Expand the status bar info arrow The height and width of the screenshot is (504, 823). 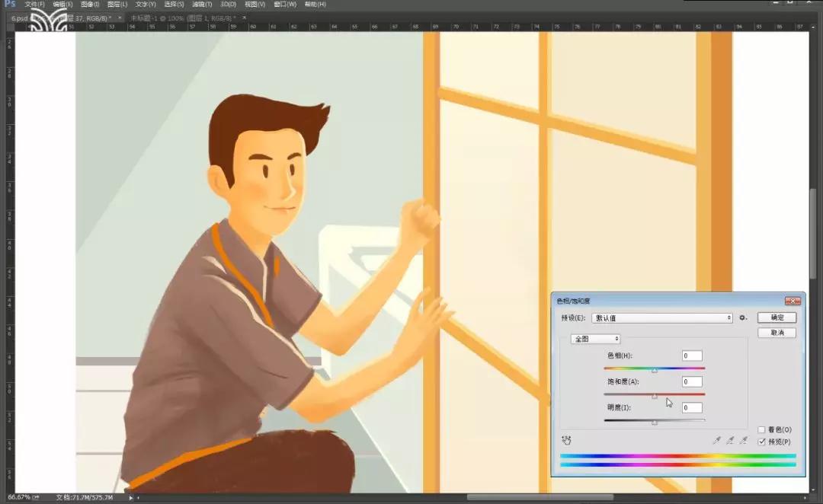pos(131,497)
